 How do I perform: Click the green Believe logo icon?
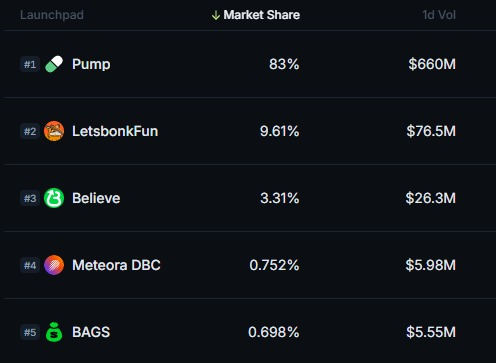(x=54, y=198)
